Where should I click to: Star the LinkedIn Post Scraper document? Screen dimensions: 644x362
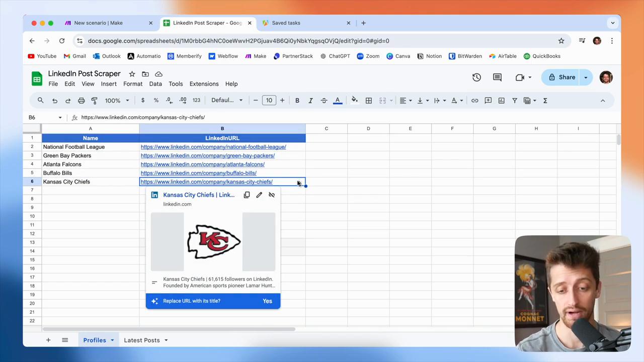tap(132, 74)
